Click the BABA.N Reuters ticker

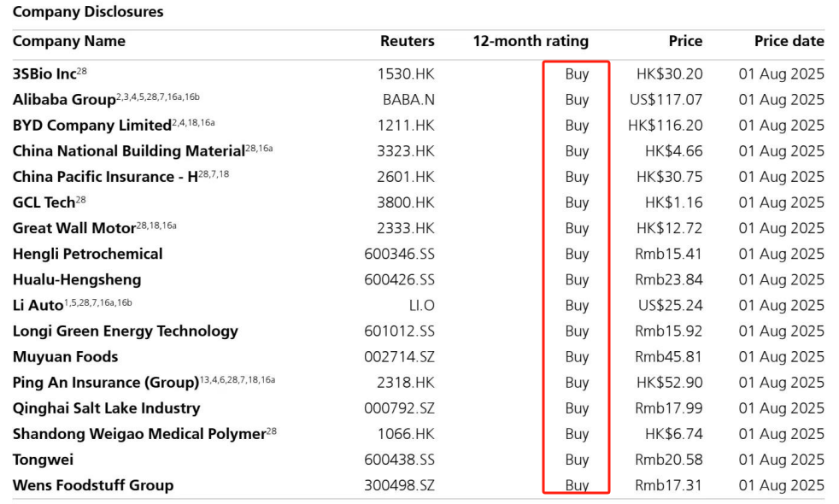point(408,100)
